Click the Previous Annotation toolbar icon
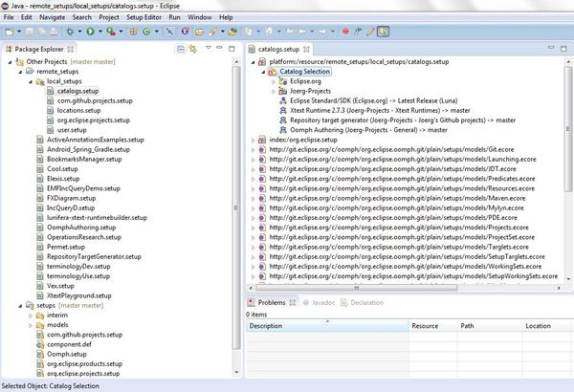The height and width of the screenshot is (392, 574). [269, 32]
